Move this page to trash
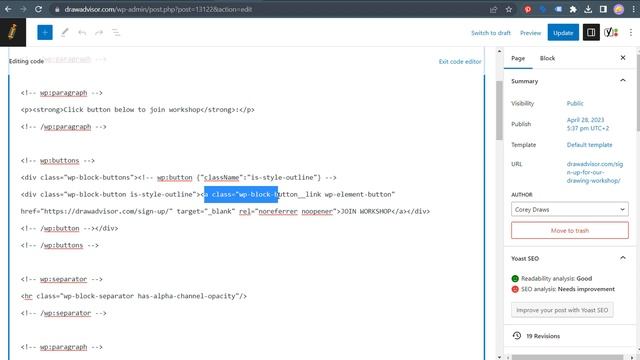 click(569, 230)
